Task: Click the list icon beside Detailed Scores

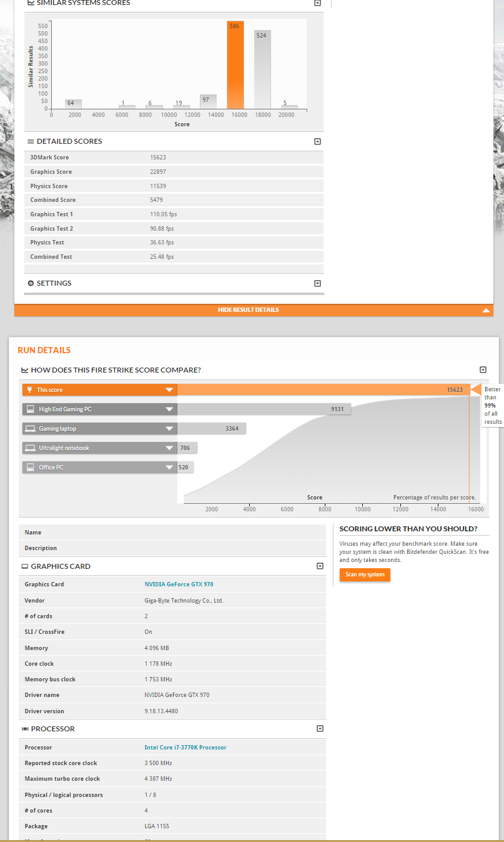Action: pyautogui.click(x=31, y=141)
